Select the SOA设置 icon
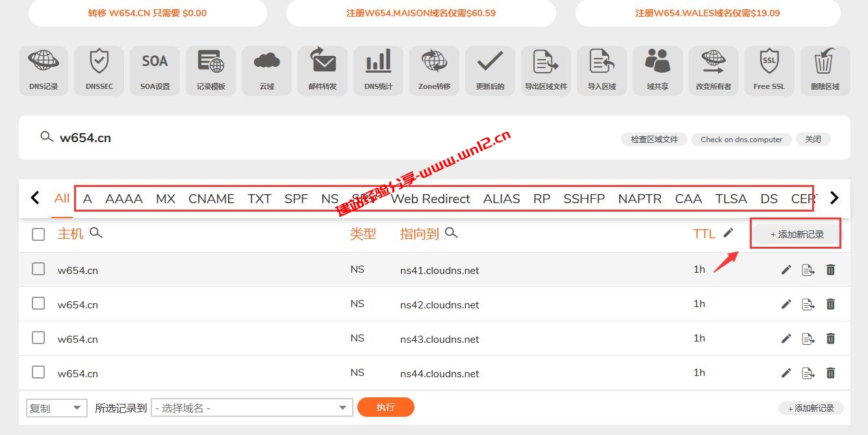Viewport: 868px width, 435px height. (155, 70)
